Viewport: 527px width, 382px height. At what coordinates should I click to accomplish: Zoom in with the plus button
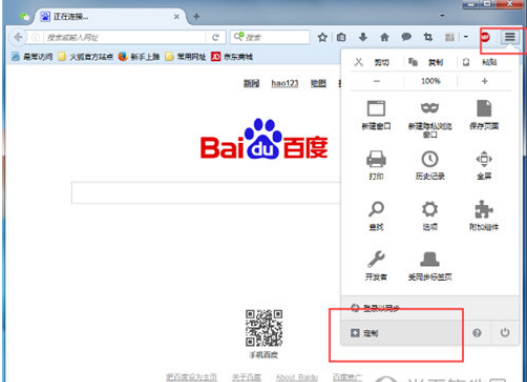[x=484, y=81]
